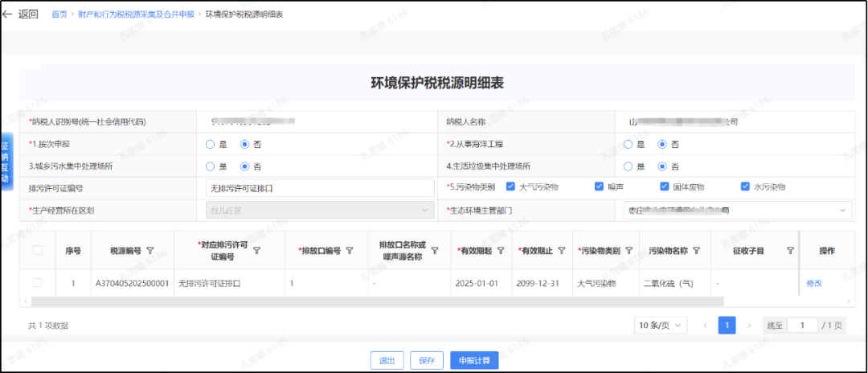Uncheck 噪声 checkbox
Screen dimensions: 868x373
point(599,187)
